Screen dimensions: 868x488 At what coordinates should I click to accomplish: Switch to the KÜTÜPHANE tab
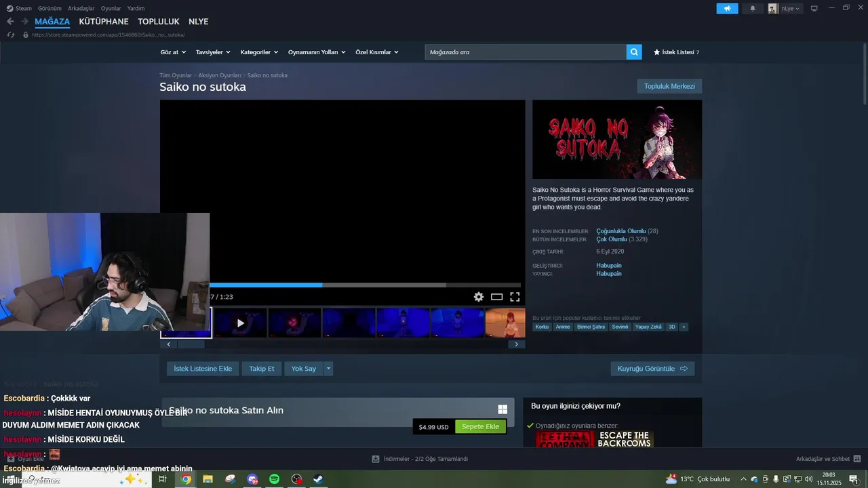[104, 22]
